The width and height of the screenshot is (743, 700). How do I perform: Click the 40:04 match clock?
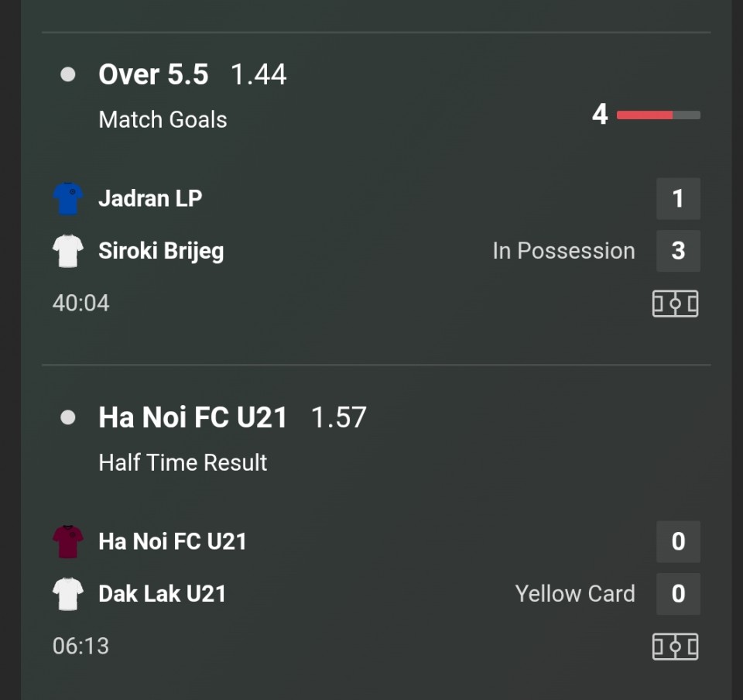[x=81, y=304]
